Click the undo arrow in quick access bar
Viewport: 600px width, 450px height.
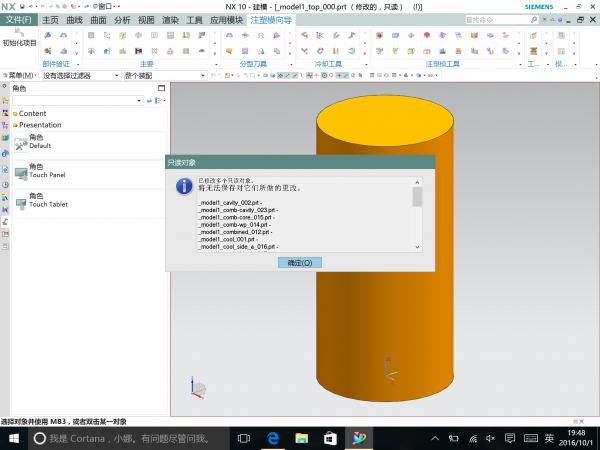[31, 7]
